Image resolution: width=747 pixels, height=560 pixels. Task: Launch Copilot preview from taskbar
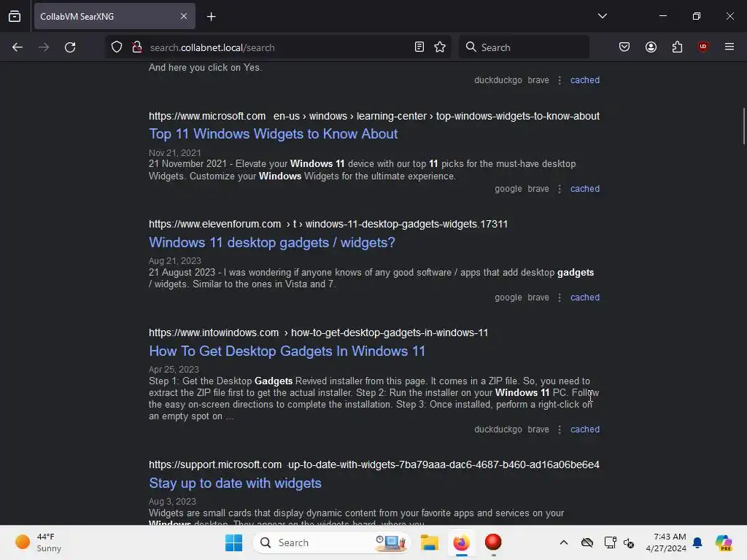723,542
